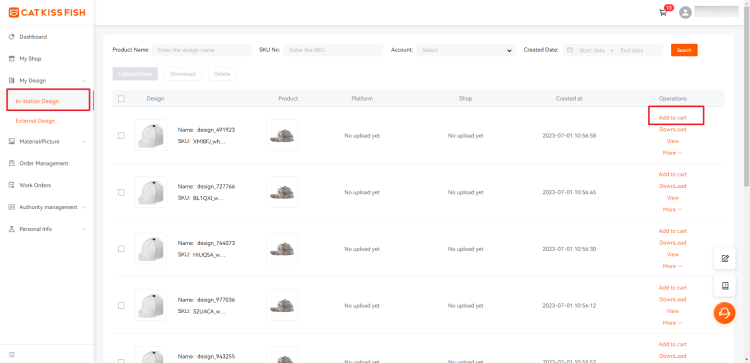
Task: Click the Created at column header
Action: click(569, 99)
